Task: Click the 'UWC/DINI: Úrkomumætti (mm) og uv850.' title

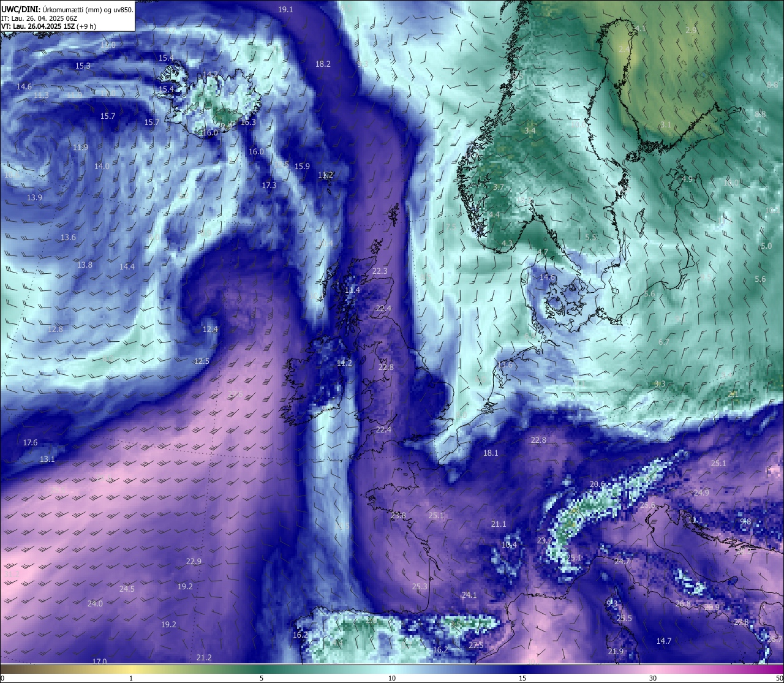Action: coord(67,9)
